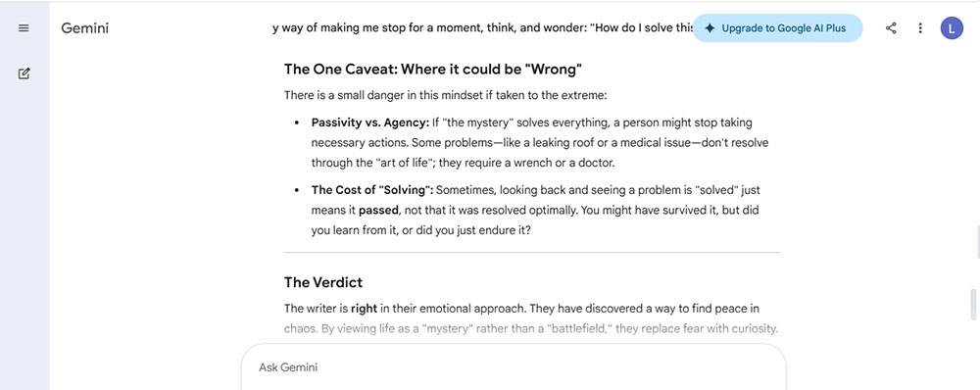Image resolution: width=980 pixels, height=390 pixels.
Task: Click the vertical scrollbar thumb on the right edge
Action: coord(973,305)
